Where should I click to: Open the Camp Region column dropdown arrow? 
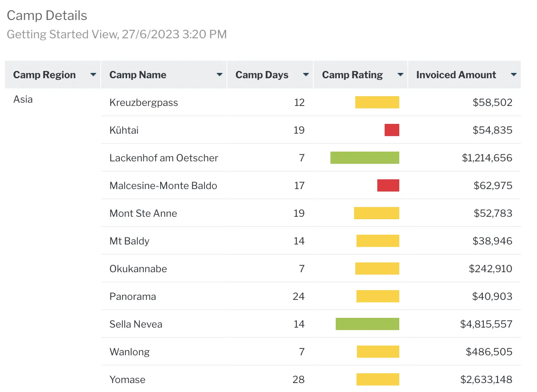pyautogui.click(x=93, y=75)
